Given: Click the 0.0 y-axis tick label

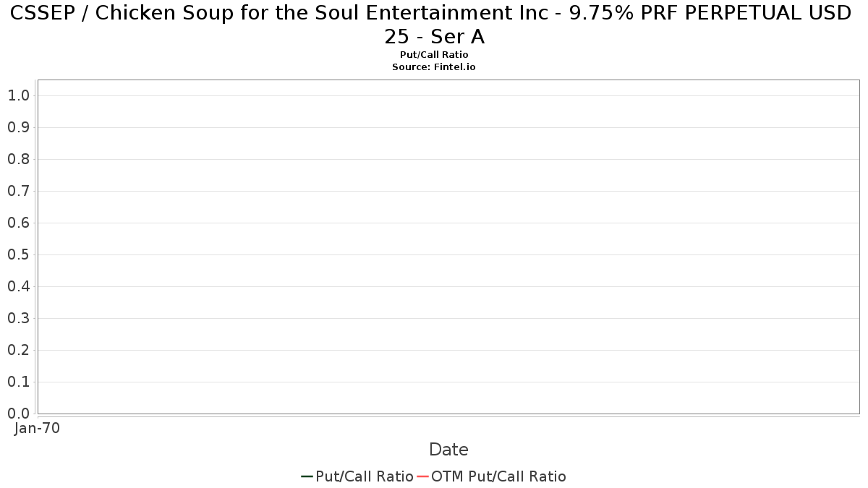Looking at the screenshot, I should click(x=18, y=414).
